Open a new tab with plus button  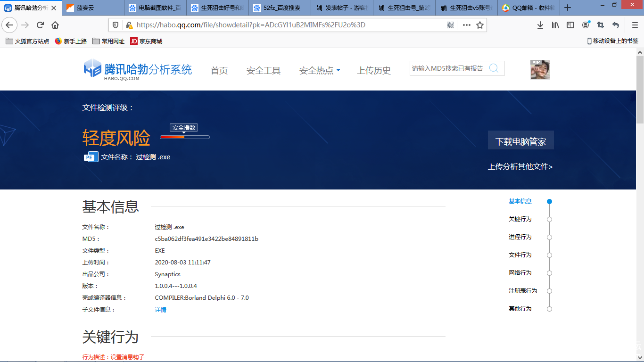(x=568, y=8)
